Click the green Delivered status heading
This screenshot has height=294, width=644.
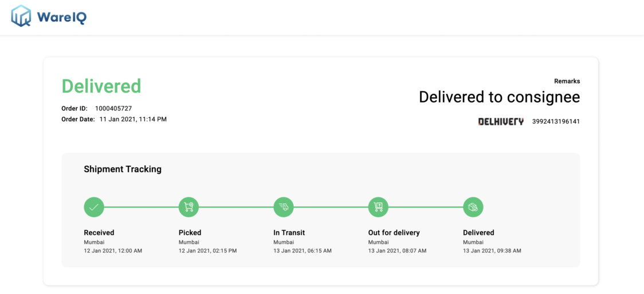click(x=101, y=86)
